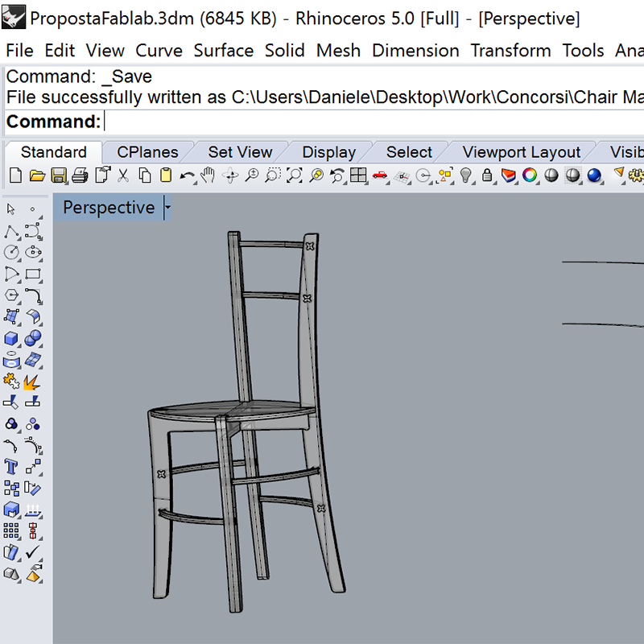Switch to four viewports layout icon
This screenshot has height=644, width=644.
point(358,175)
